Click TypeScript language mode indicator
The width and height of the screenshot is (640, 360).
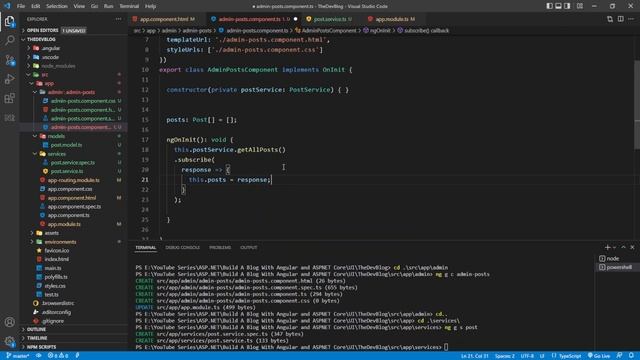[x=570, y=356]
